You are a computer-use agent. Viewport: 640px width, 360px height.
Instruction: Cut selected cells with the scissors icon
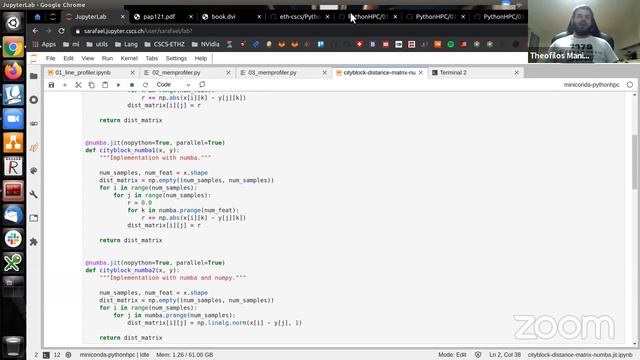pyautogui.click(x=78, y=85)
